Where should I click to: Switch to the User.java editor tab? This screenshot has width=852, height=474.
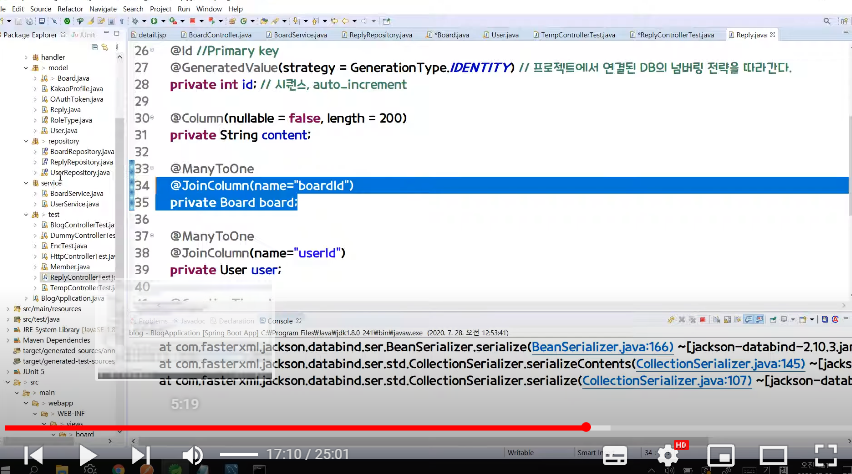(501, 35)
